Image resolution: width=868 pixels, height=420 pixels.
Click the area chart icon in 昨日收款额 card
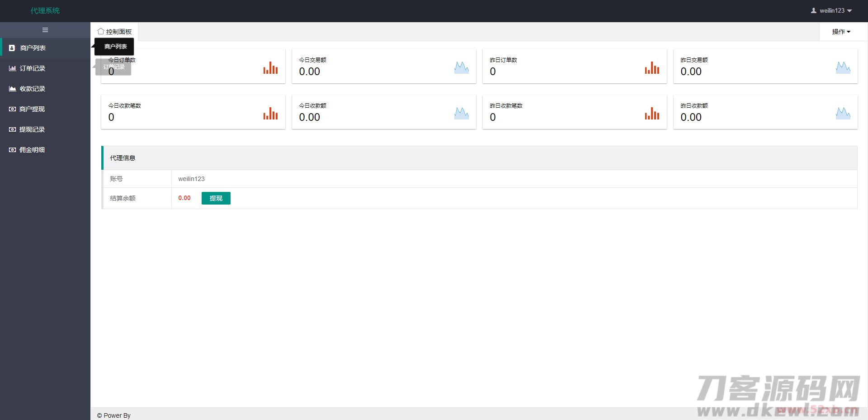pos(843,114)
